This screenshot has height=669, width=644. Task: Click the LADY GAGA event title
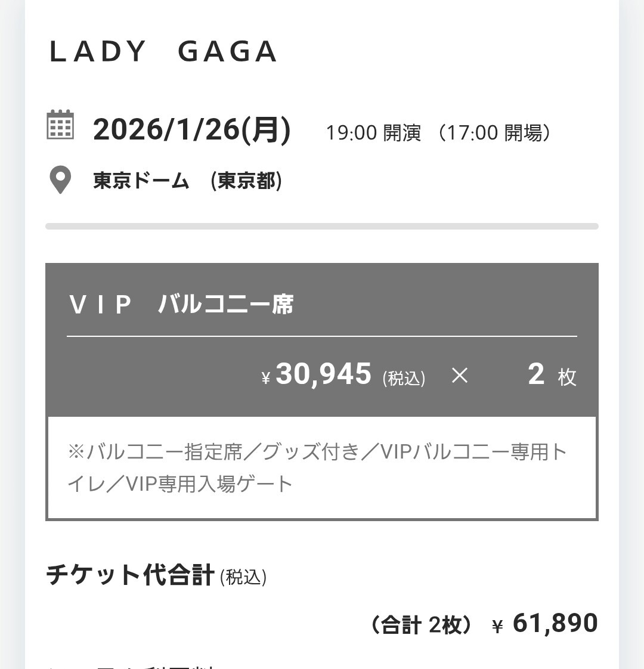click(163, 52)
